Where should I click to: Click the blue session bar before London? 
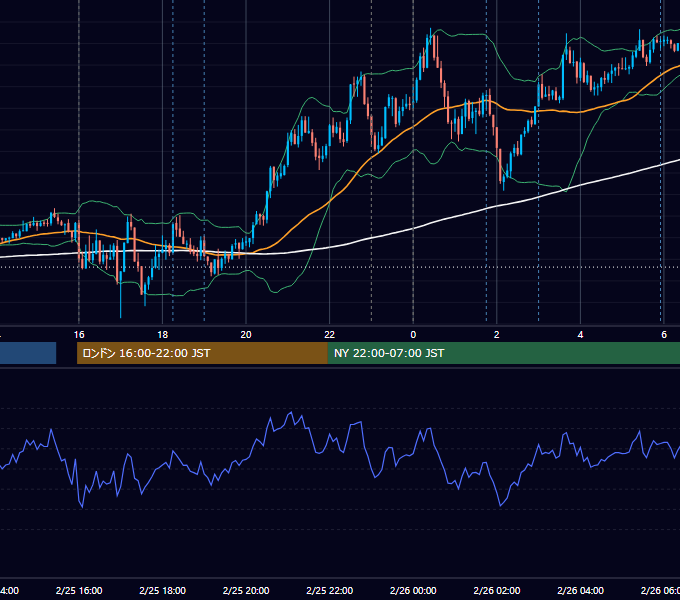pos(28,353)
